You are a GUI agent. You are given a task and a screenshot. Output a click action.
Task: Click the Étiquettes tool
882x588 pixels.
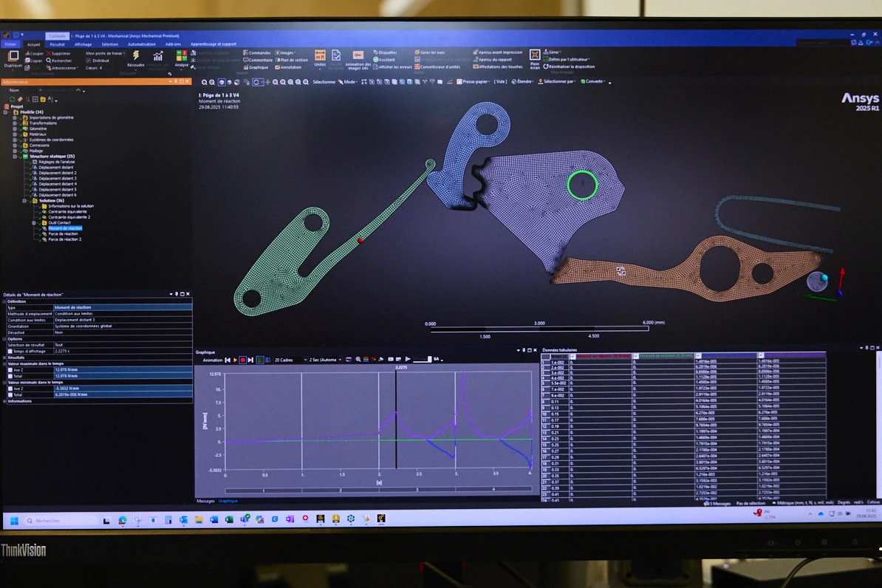(386, 52)
